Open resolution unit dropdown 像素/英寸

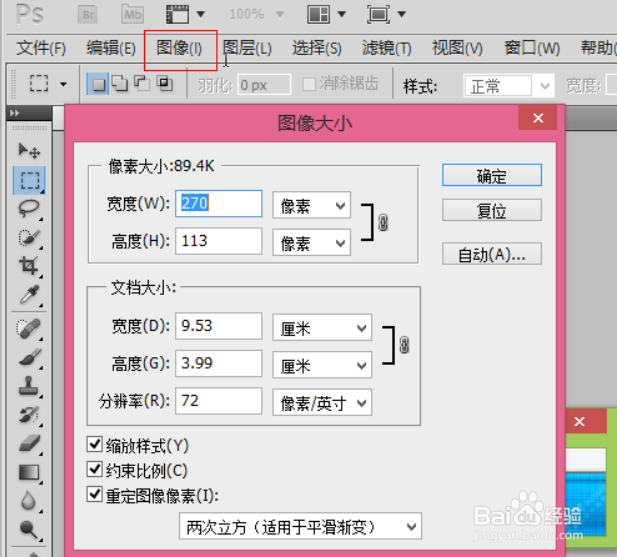point(322,402)
